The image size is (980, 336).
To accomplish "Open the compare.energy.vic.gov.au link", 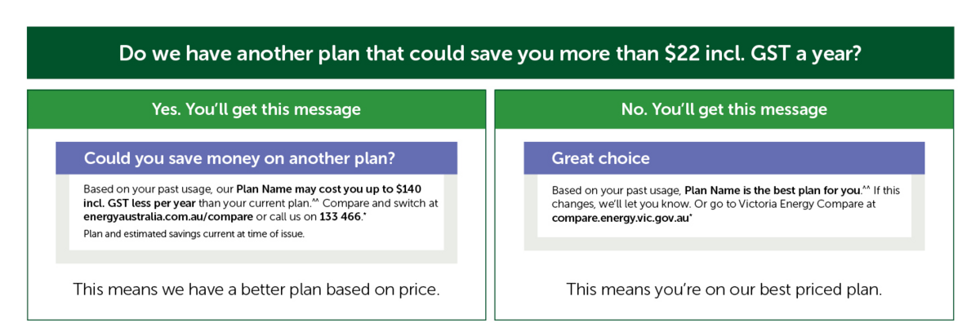I will [621, 218].
